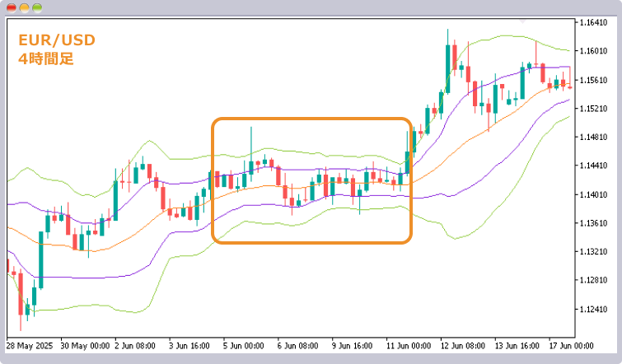Click the 1.16410 price axis label

pos(594,22)
